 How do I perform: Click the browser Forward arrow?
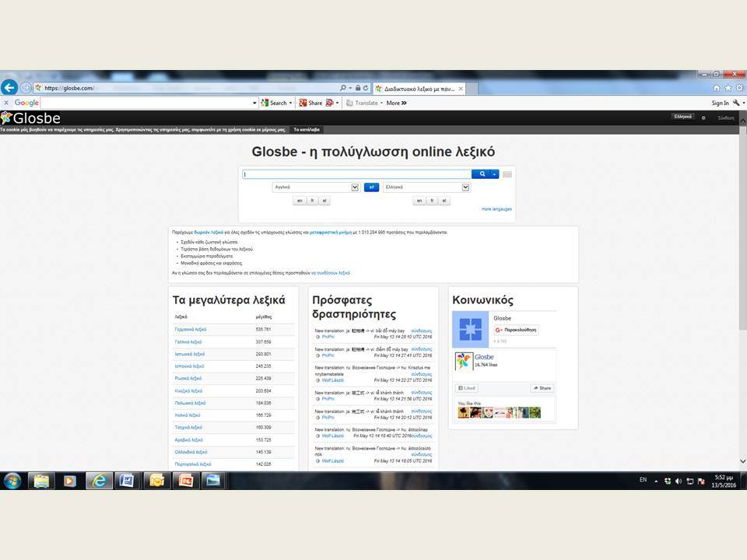tap(26, 88)
